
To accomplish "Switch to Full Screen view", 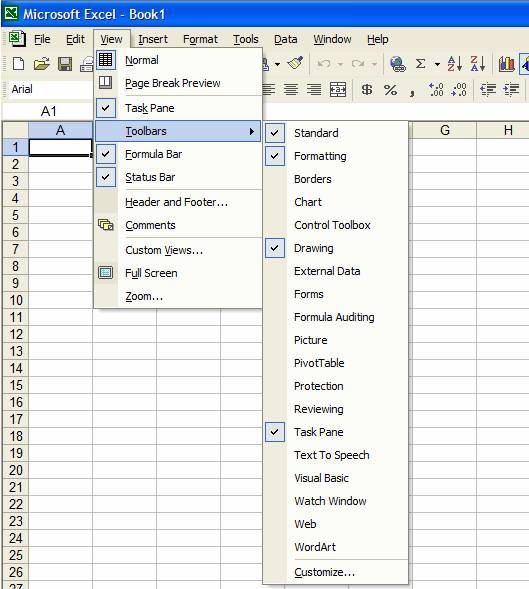I will (178, 273).
